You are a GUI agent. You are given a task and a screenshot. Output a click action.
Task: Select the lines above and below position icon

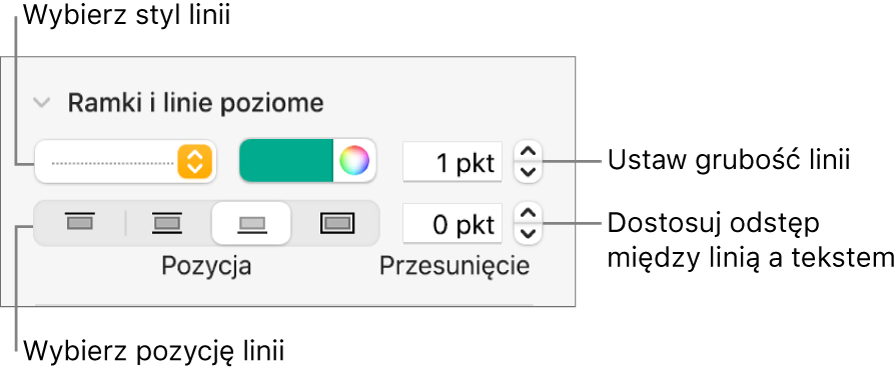coord(166,223)
